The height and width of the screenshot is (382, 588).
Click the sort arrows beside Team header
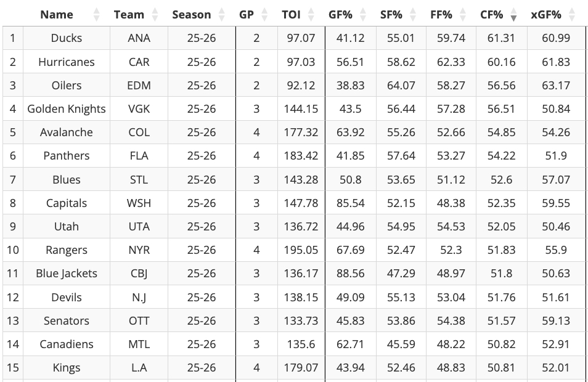(155, 15)
